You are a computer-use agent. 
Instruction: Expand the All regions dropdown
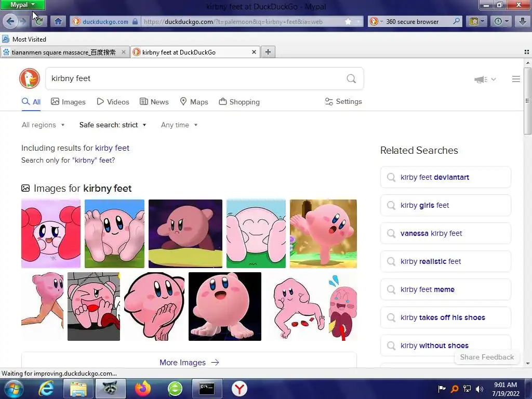point(43,125)
